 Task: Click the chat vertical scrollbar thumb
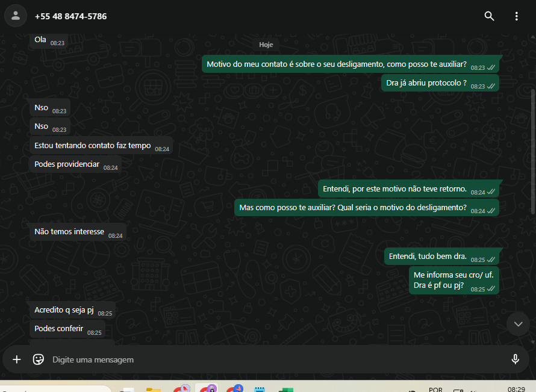coord(533,152)
